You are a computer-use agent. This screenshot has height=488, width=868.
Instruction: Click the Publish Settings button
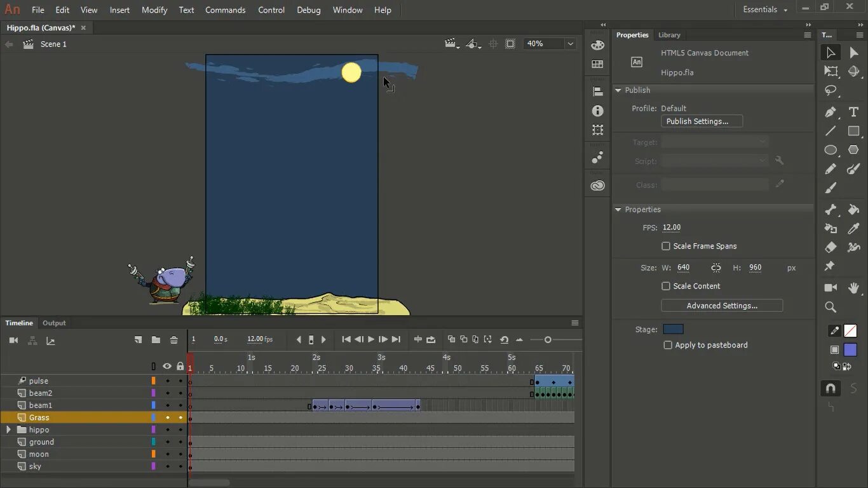pos(702,121)
